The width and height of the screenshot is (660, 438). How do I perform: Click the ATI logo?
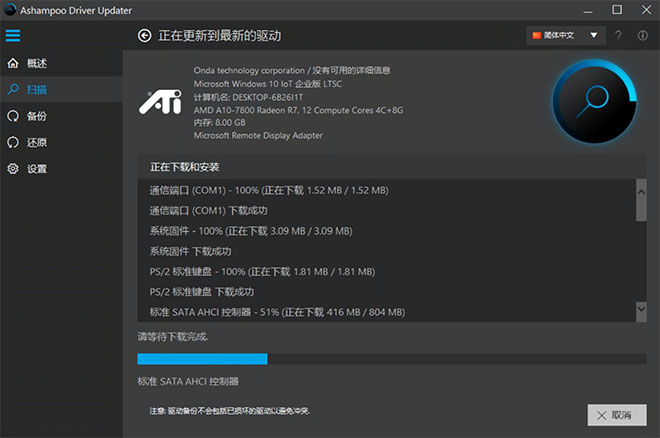coord(160,102)
